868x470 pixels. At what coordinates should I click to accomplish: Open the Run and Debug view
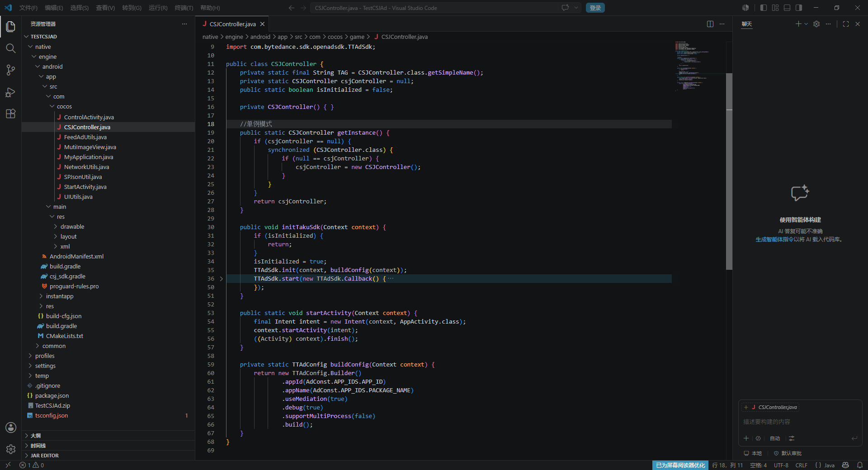[11, 92]
